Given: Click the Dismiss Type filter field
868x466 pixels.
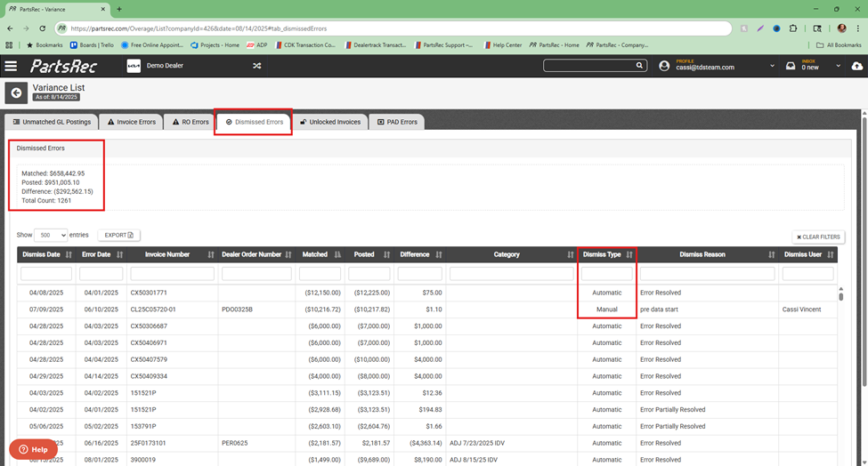Looking at the screenshot, I should [x=607, y=274].
